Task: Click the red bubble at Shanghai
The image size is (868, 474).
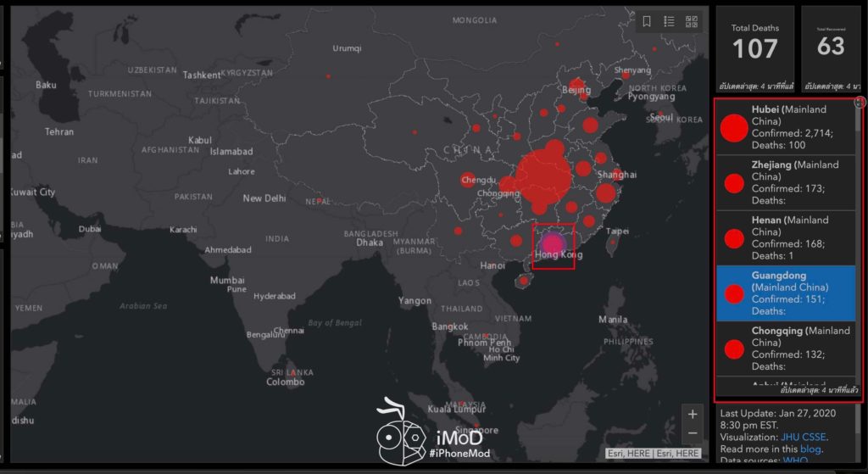Action: click(x=617, y=175)
